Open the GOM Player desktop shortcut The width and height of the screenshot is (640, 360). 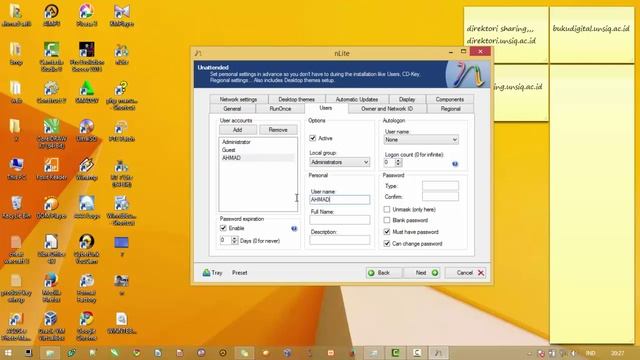51,207
